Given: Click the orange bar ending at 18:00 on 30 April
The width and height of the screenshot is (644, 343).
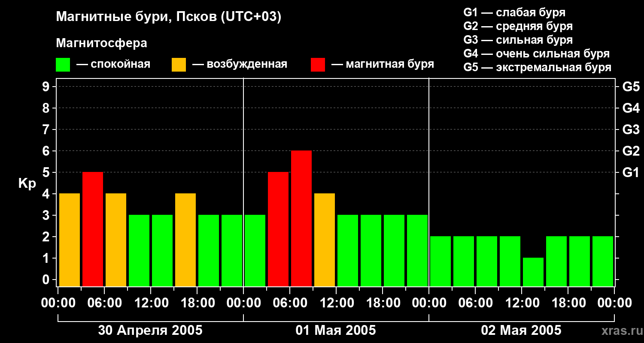Looking at the screenshot, I should 185,240.
